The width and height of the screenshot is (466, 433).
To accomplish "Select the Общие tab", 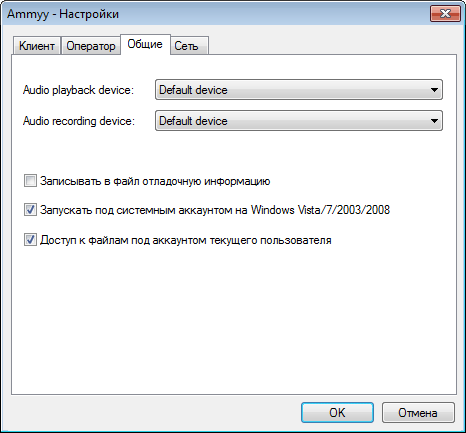I will click(x=145, y=44).
